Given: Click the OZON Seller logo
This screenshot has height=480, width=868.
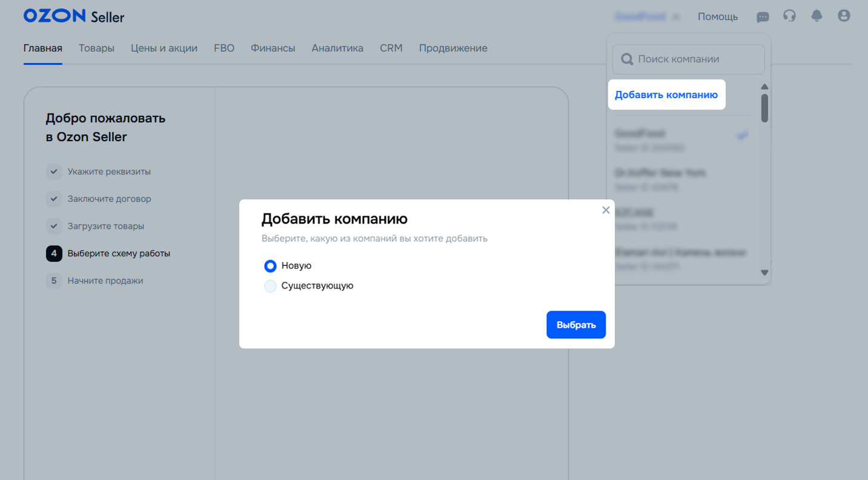Looking at the screenshot, I should tap(73, 16).
